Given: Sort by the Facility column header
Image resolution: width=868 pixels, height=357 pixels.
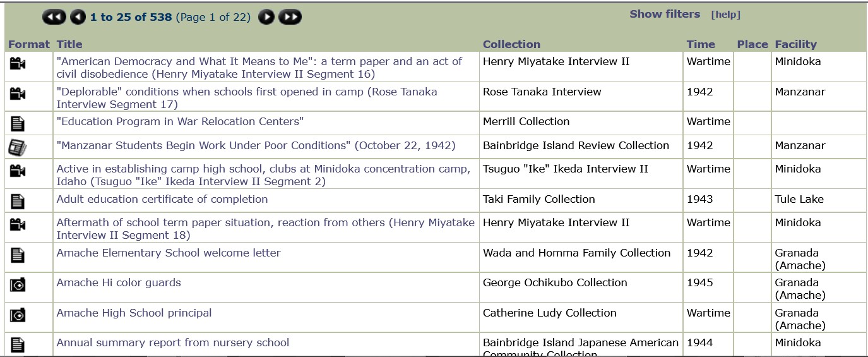Looking at the screenshot, I should pyautogui.click(x=795, y=44).
